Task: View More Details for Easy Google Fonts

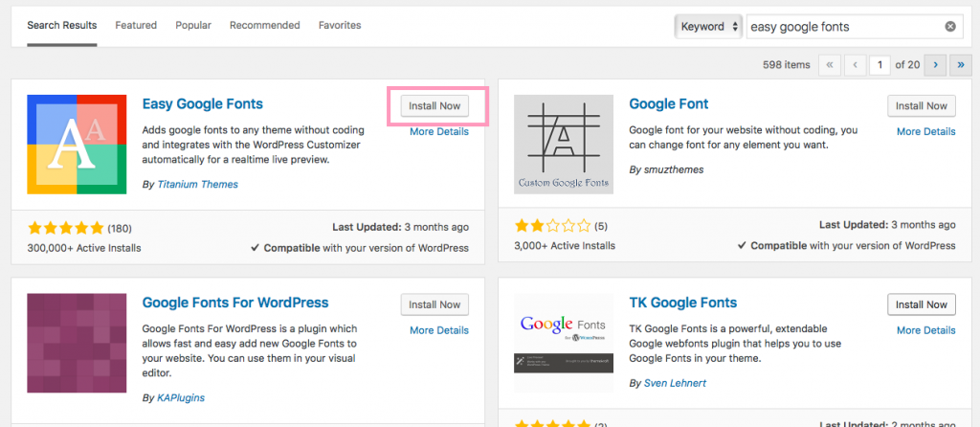Action: (438, 131)
